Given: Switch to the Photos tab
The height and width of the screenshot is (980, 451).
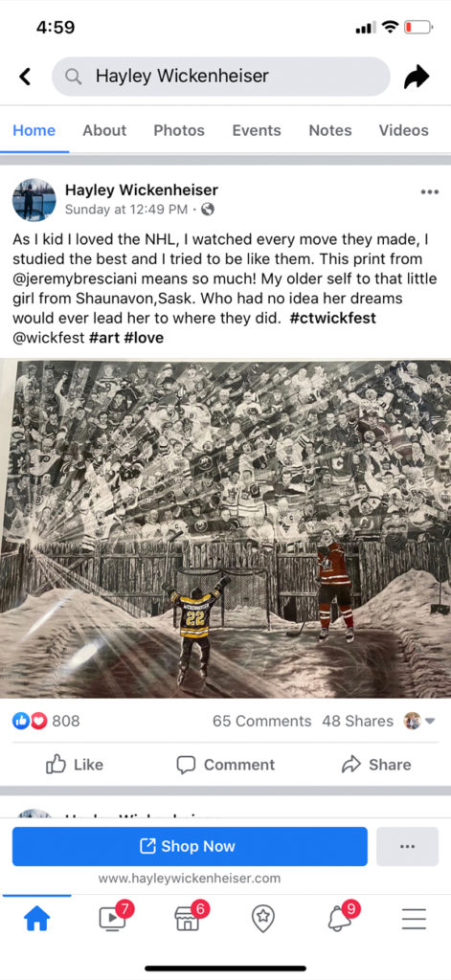Looking at the screenshot, I should (179, 130).
